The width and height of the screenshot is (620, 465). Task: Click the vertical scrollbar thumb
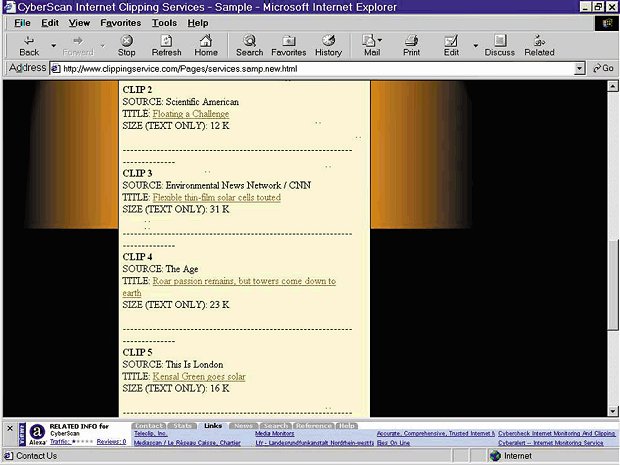(612, 284)
